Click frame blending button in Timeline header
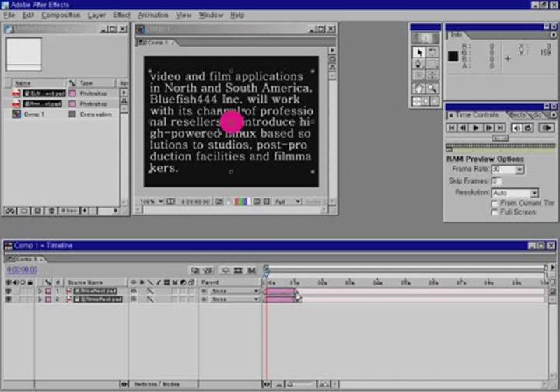 tap(238, 270)
